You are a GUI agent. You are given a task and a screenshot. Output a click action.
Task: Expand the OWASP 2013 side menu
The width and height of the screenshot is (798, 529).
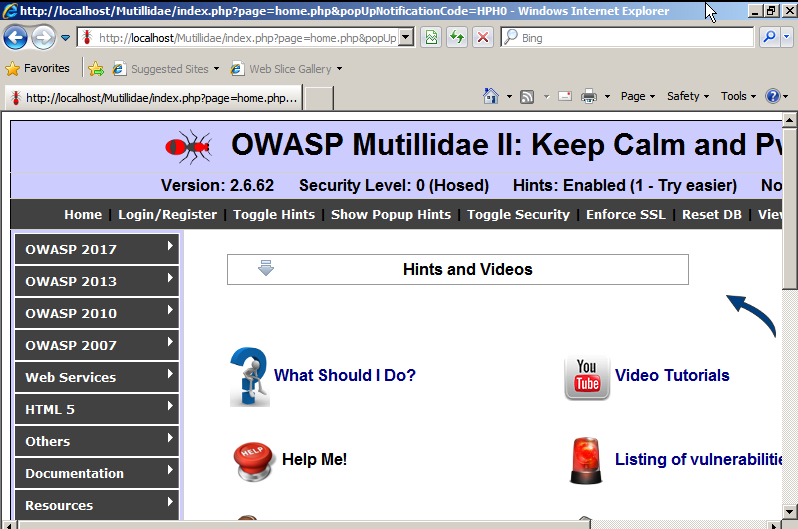click(97, 281)
